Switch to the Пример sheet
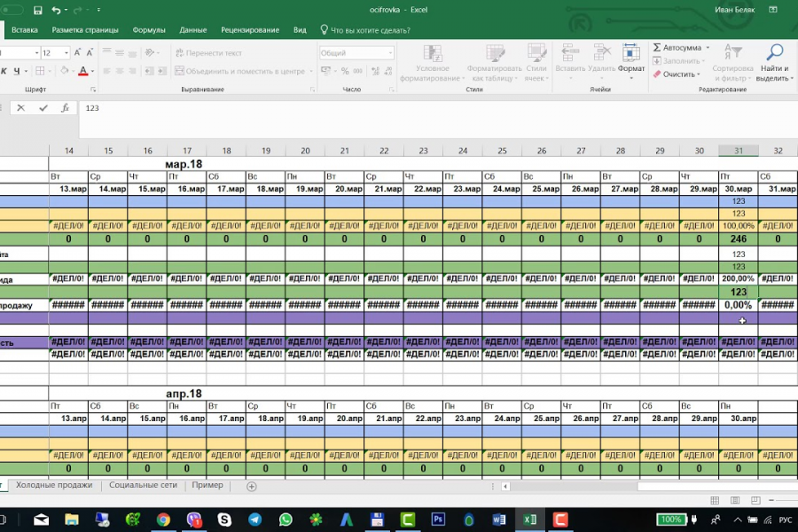798x532 pixels. (207, 485)
